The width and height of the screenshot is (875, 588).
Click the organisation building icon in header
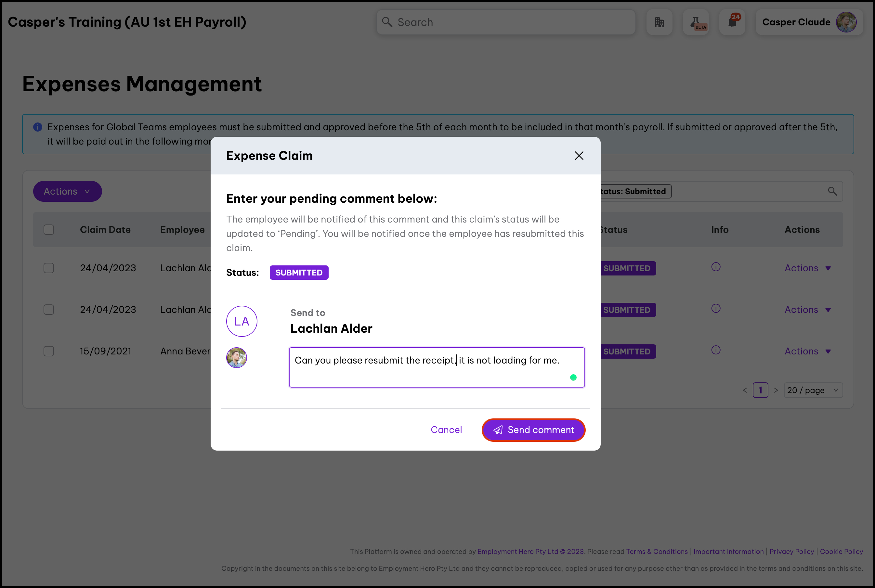[x=659, y=22]
